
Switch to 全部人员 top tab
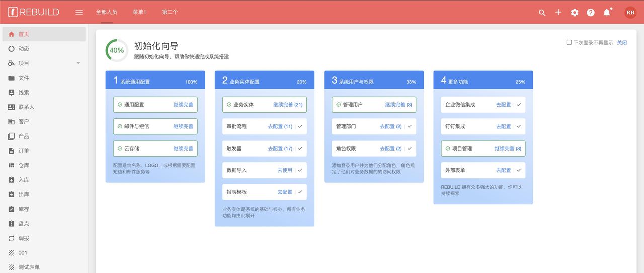pyautogui.click(x=107, y=12)
